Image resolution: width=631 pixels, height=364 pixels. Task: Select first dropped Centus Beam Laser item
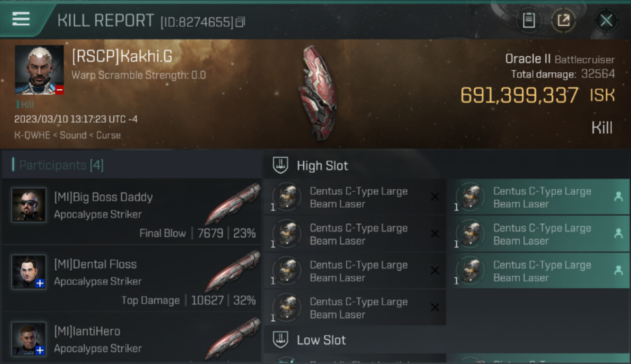coord(538,198)
